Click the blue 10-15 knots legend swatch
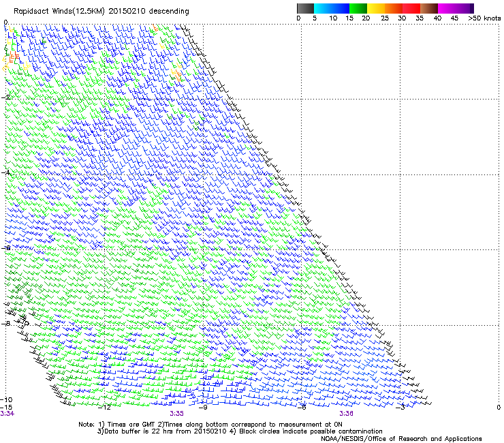 pyautogui.click(x=340, y=8)
